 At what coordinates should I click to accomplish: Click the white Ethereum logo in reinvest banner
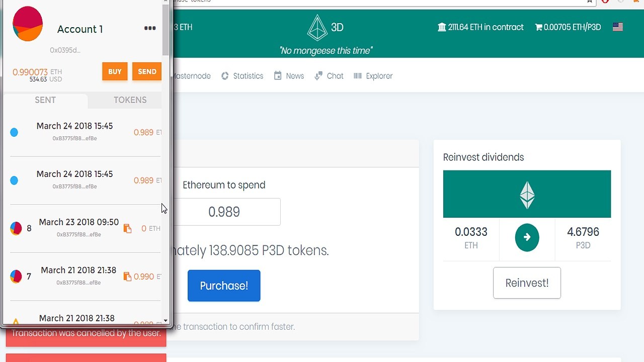(527, 195)
